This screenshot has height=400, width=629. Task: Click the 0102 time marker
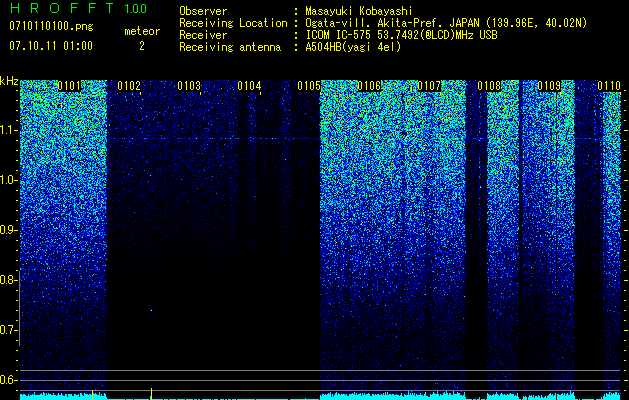point(129,86)
